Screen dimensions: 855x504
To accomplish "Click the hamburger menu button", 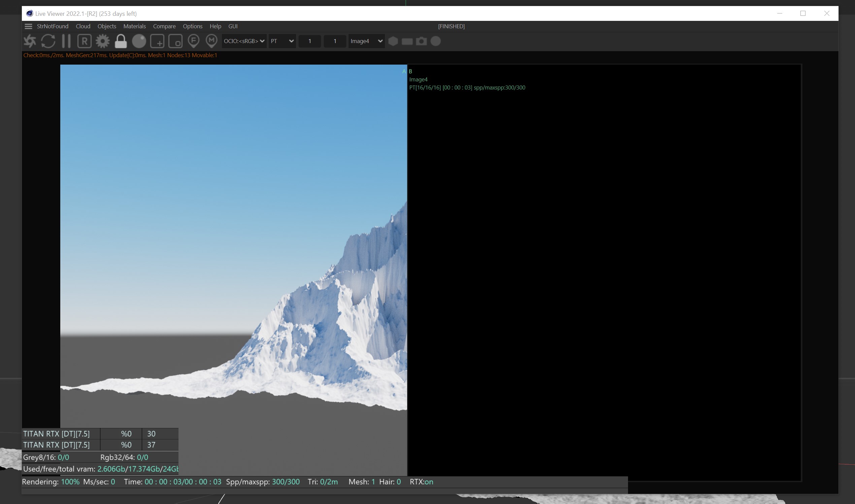I will coord(28,26).
